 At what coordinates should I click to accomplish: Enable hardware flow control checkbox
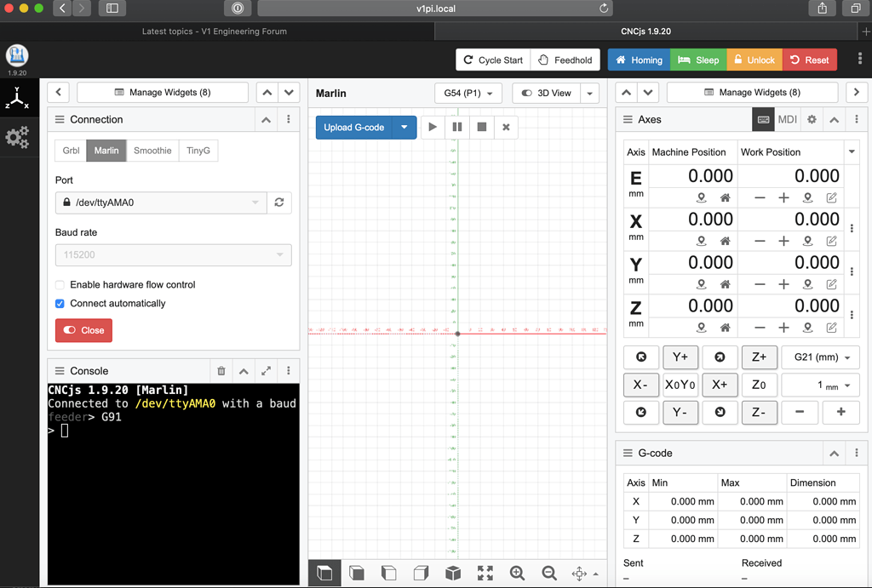[x=60, y=284]
